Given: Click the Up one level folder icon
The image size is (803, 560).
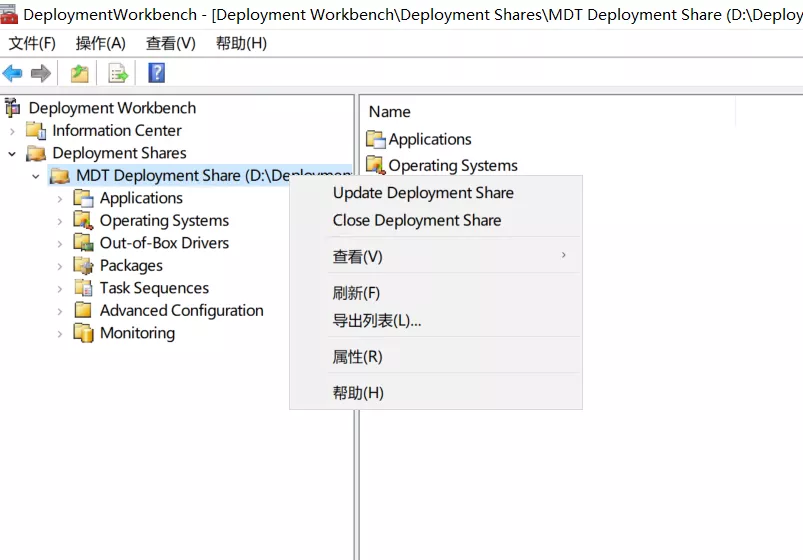Looking at the screenshot, I should (79, 73).
